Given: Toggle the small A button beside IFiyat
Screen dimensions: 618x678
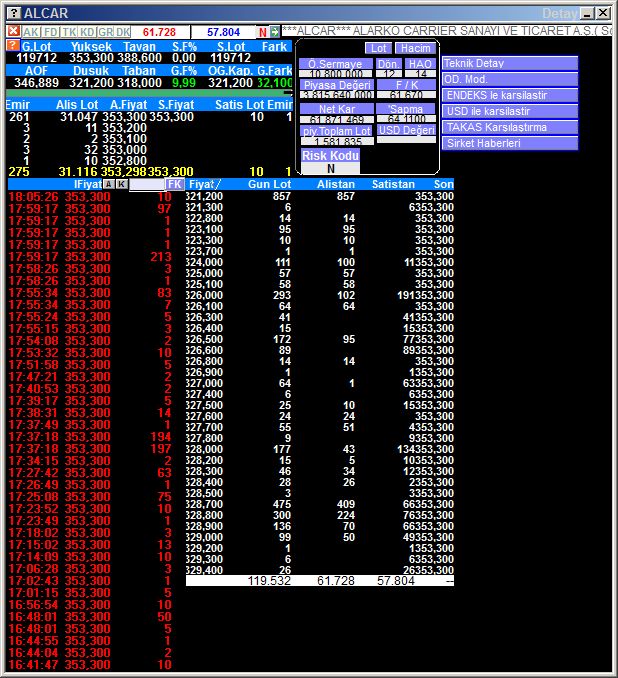Looking at the screenshot, I should [109, 184].
